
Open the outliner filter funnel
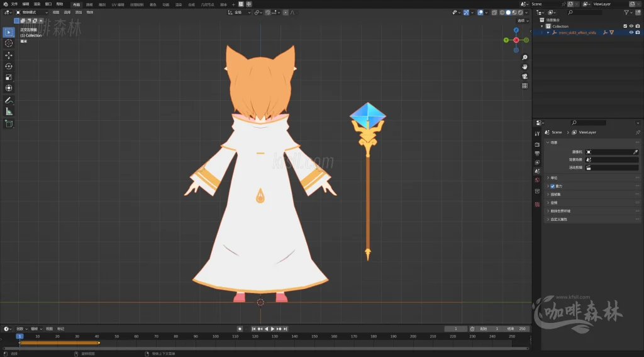point(626,13)
